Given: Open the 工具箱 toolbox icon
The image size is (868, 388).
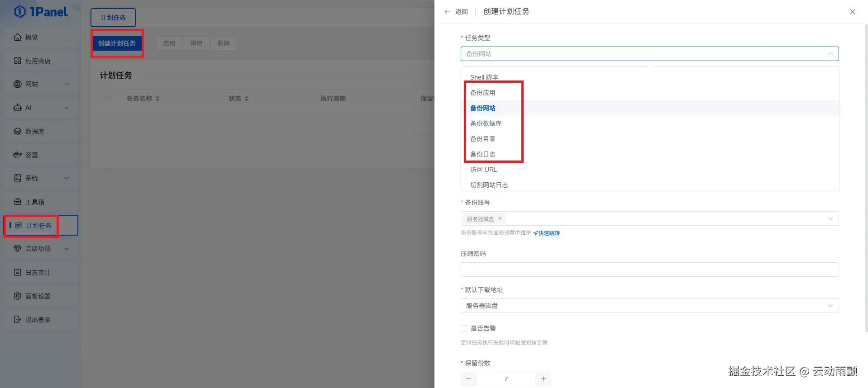Looking at the screenshot, I should point(18,202).
